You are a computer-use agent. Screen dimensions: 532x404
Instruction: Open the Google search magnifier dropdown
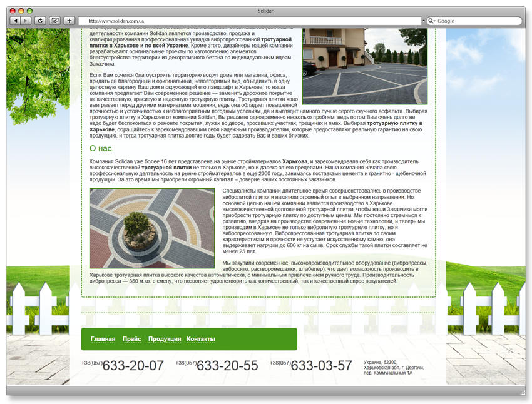432,21
